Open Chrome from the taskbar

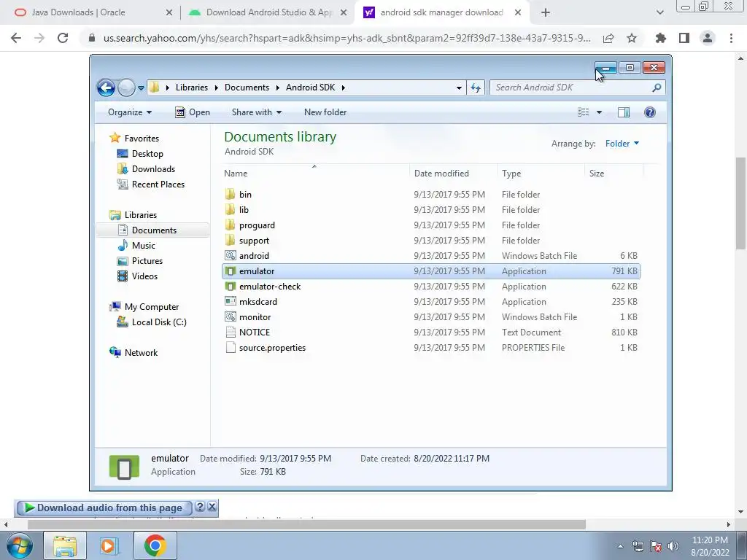click(155, 545)
